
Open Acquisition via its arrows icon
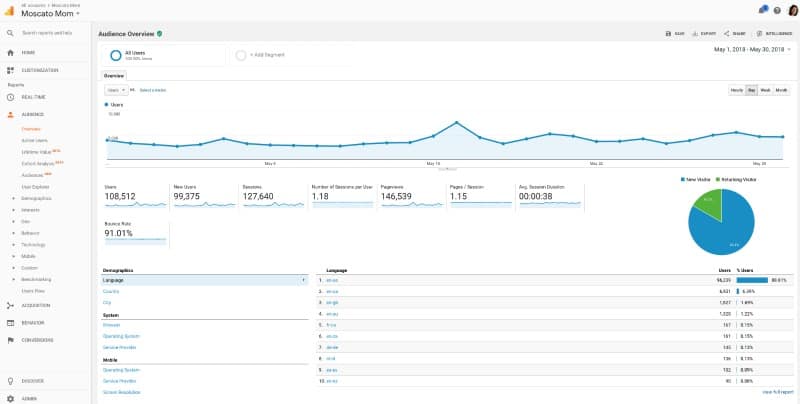pyautogui.click(x=10, y=306)
